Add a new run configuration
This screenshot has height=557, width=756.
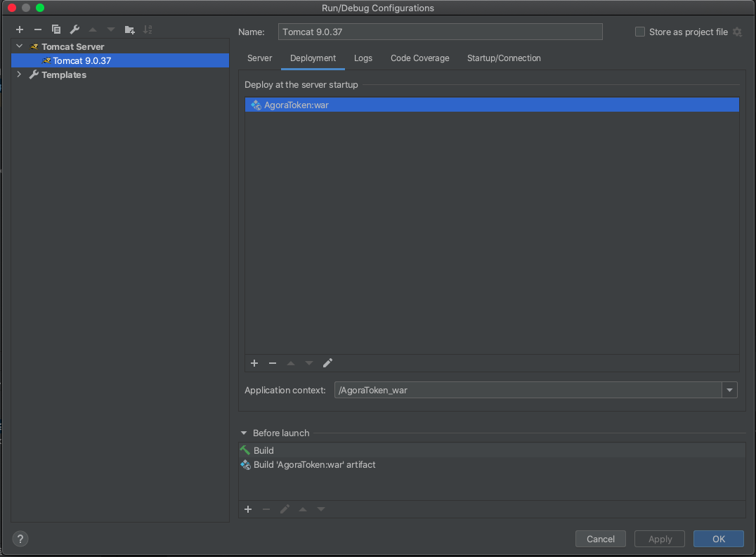19,30
